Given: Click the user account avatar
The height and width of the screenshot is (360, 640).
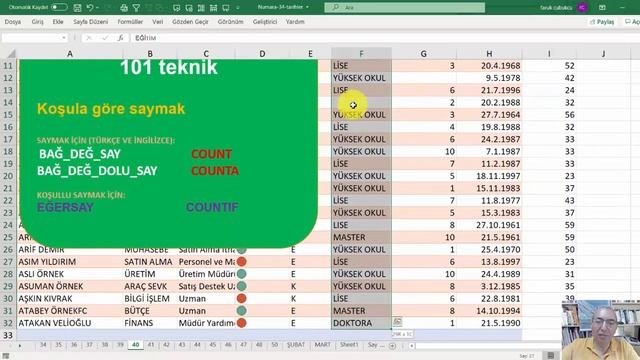Looking at the screenshot, I should (x=582, y=7).
